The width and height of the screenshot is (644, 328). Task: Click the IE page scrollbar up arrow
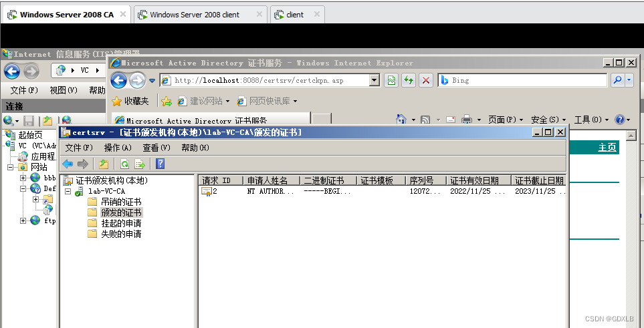[x=631, y=136]
